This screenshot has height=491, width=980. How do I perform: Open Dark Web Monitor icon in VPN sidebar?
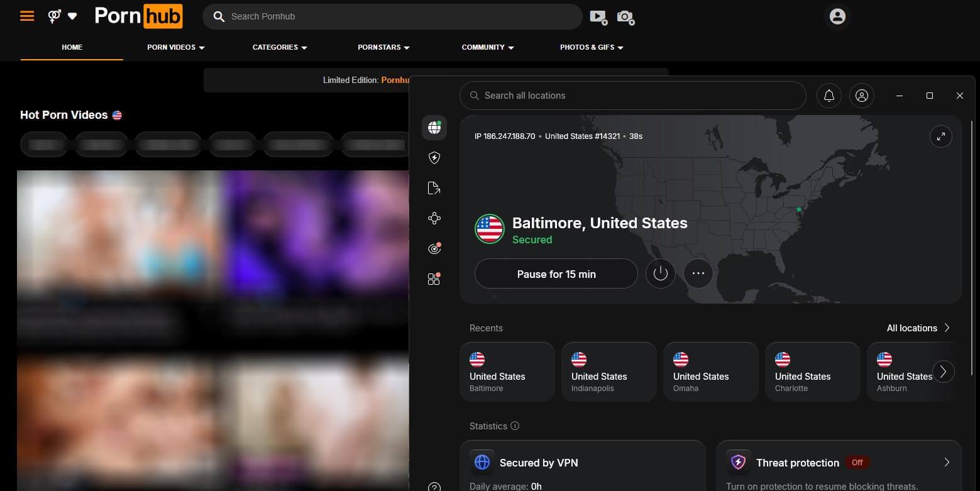[x=434, y=249]
